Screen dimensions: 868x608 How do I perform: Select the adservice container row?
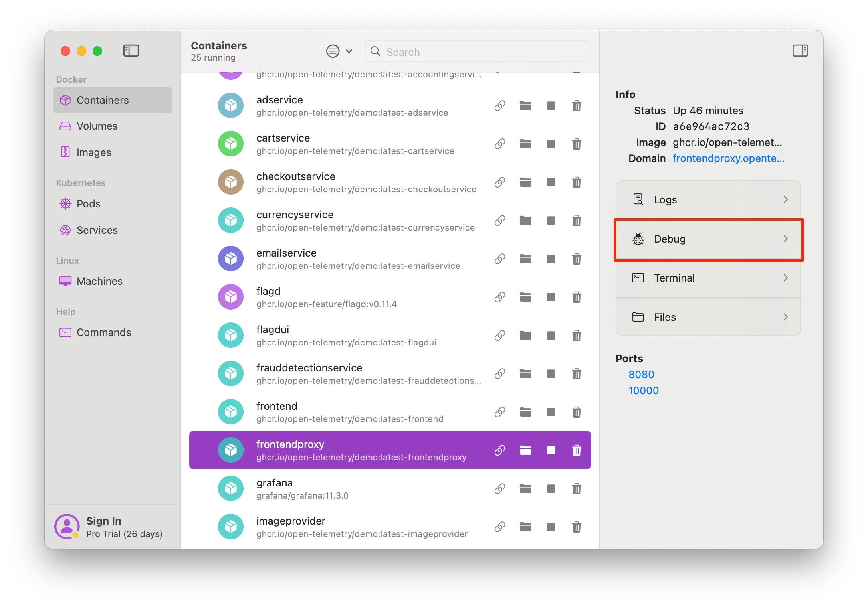pos(390,106)
